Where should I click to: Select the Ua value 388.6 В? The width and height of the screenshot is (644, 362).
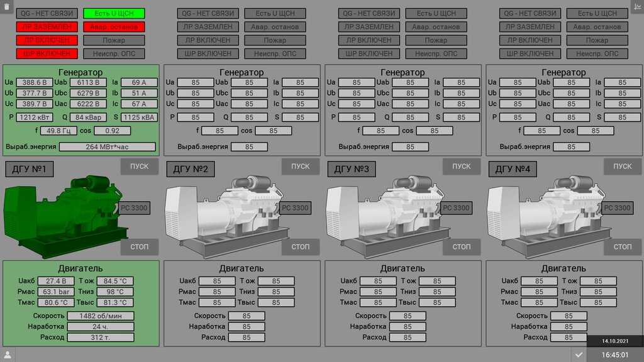tap(35, 82)
